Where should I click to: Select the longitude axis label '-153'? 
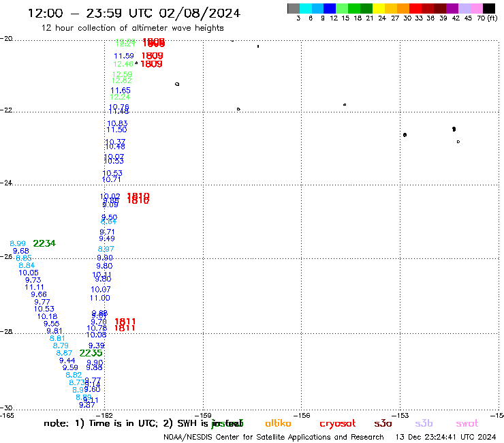pyautogui.click(x=400, y=415)
